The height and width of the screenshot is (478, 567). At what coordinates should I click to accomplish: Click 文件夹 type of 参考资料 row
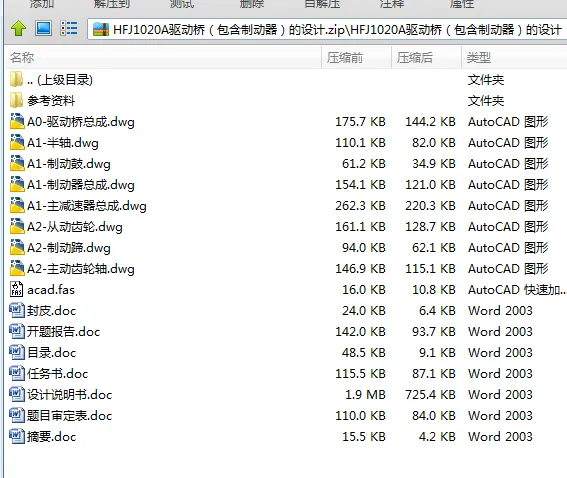486,101
